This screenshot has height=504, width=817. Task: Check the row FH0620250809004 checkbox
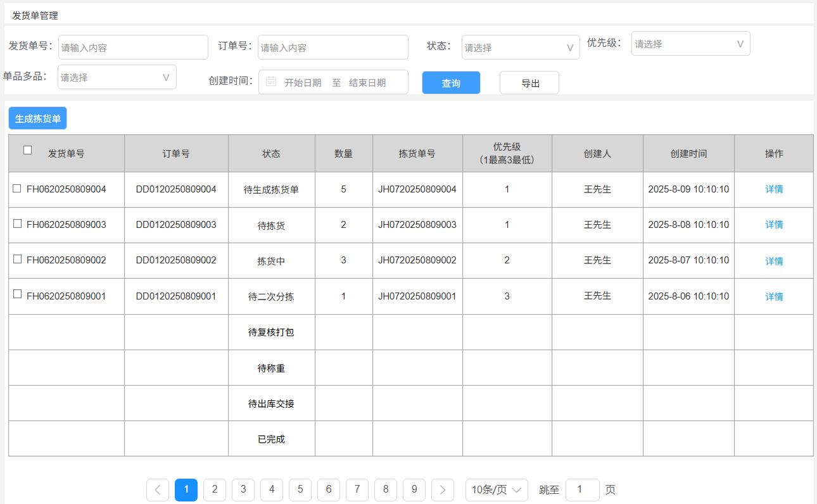point(17,188)
